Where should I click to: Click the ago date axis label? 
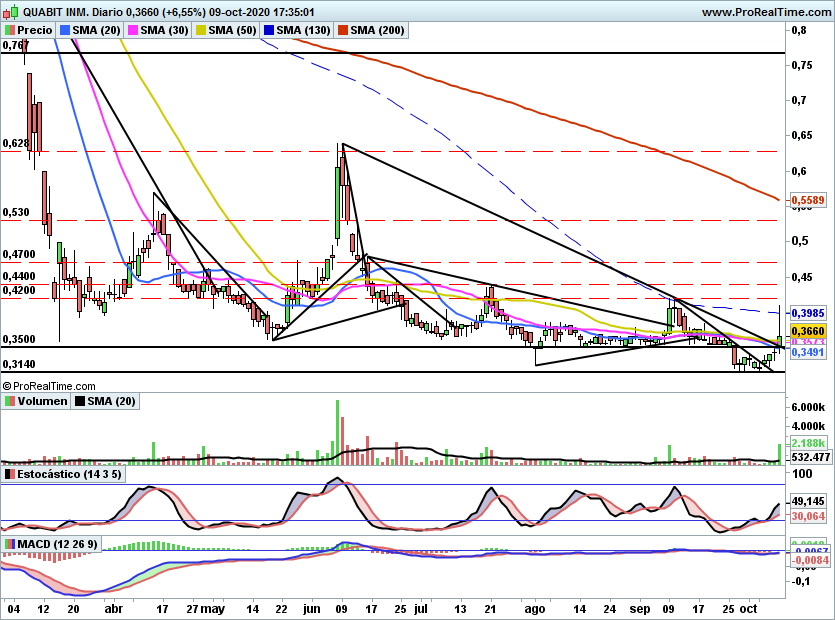pyautogui.click(x=535, y=609)
